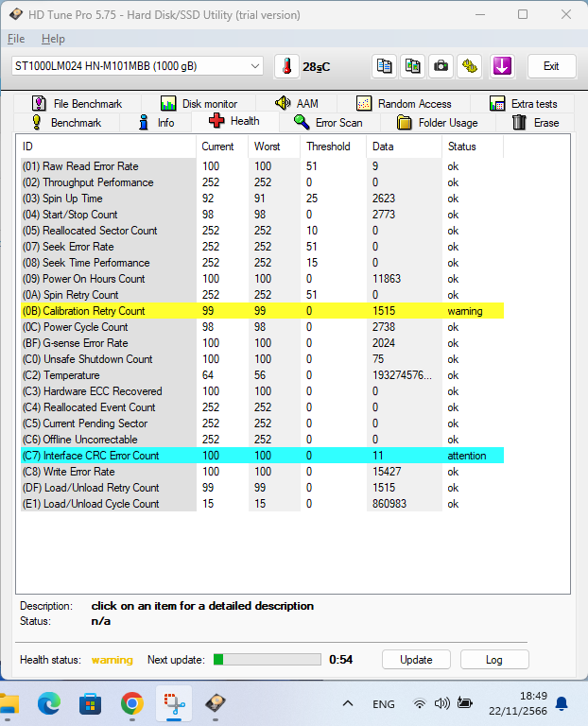
Task: Click the copy screenshot to clipboard icon
Action: (x=412, y=66)
